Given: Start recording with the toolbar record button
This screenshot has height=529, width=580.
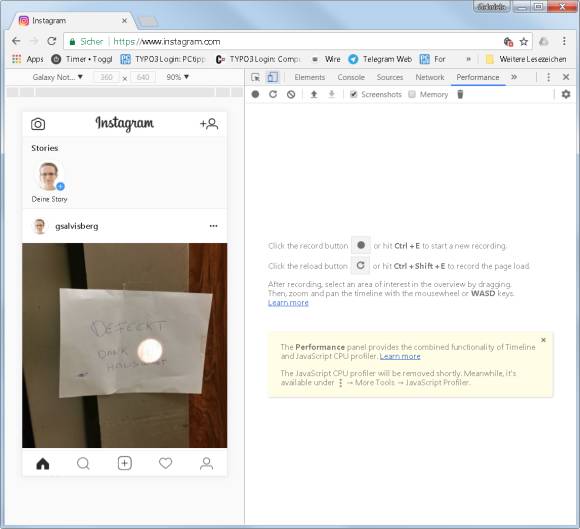Looking at the screenshot, I should pos(255,94).
